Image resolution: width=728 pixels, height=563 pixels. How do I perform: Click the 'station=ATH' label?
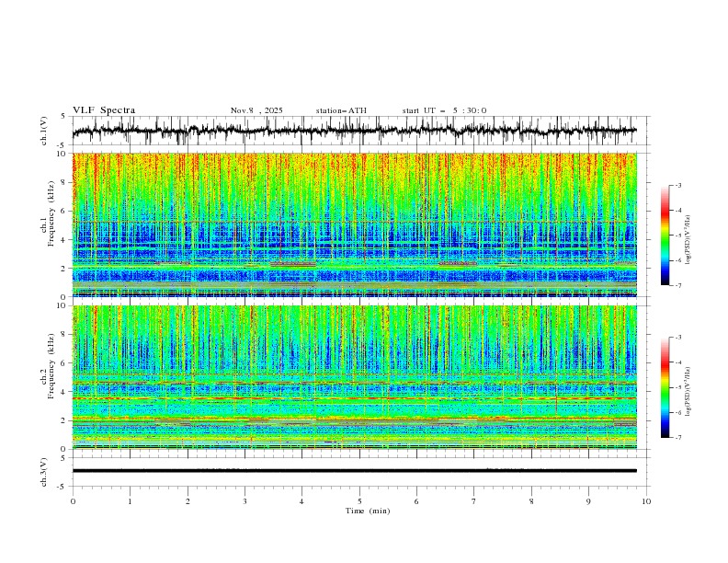[341, 110]
